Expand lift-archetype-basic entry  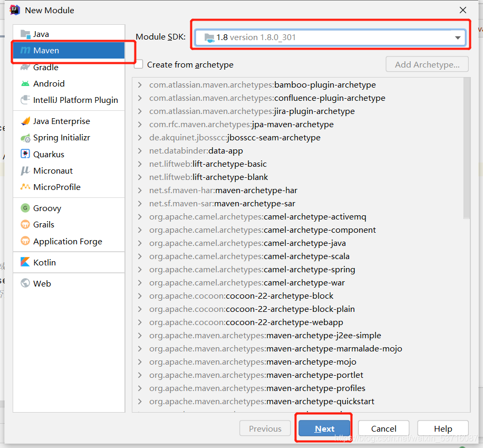[140, 164]
